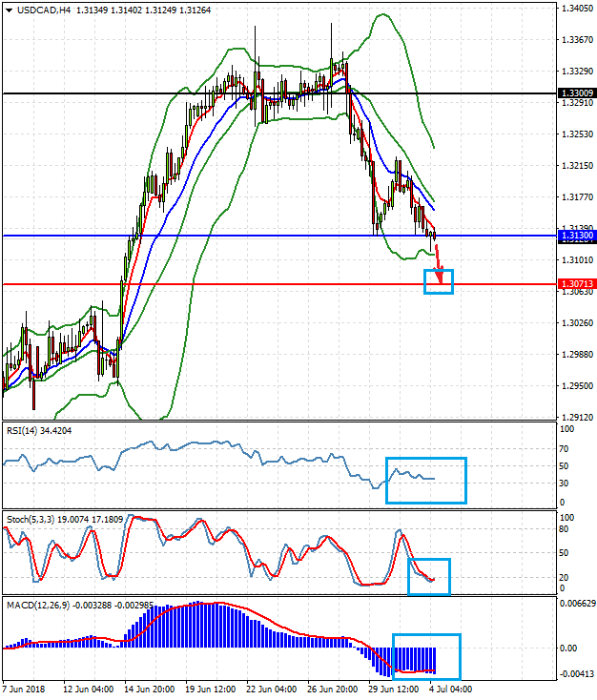Click the 1.32530 price scale value
This screenshot has height=700, width=597.
click(x=577, y=134)
